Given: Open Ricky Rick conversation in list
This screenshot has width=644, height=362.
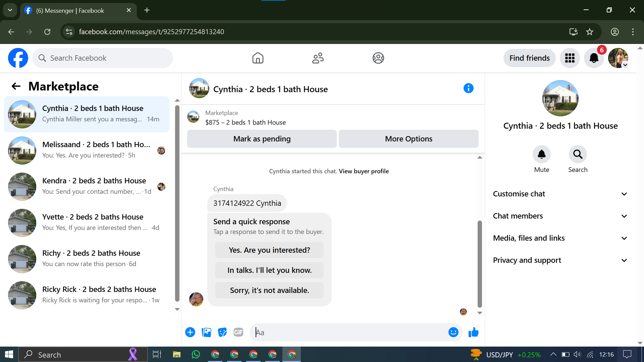Looking at the screenshot, I should pyautogui.click(x=87, y=295).
